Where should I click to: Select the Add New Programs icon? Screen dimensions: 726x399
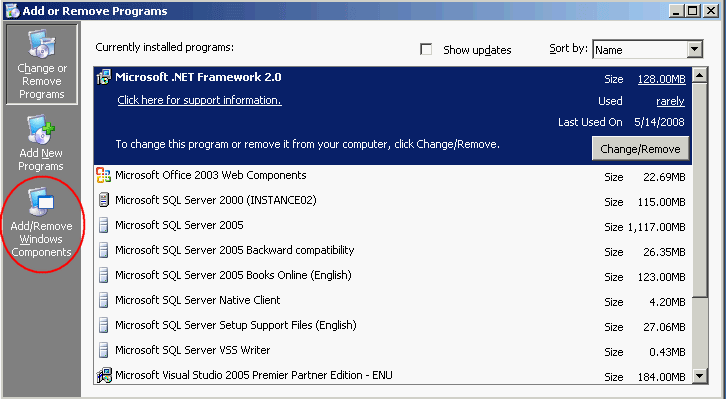41,129
